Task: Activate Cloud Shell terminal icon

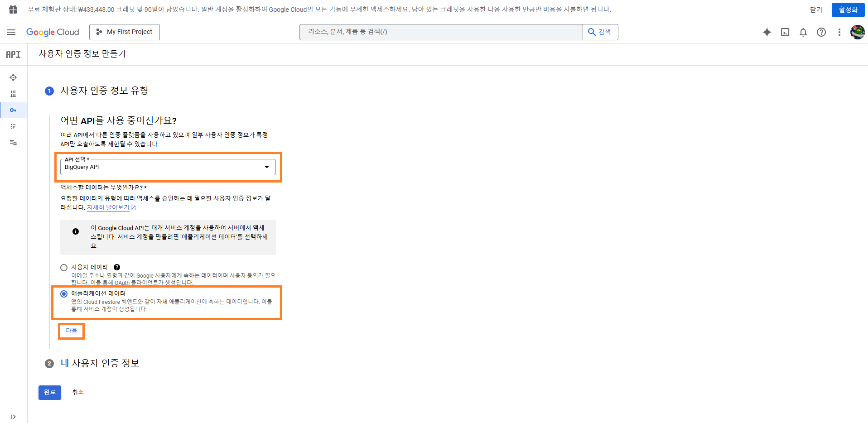Action: 785,32
